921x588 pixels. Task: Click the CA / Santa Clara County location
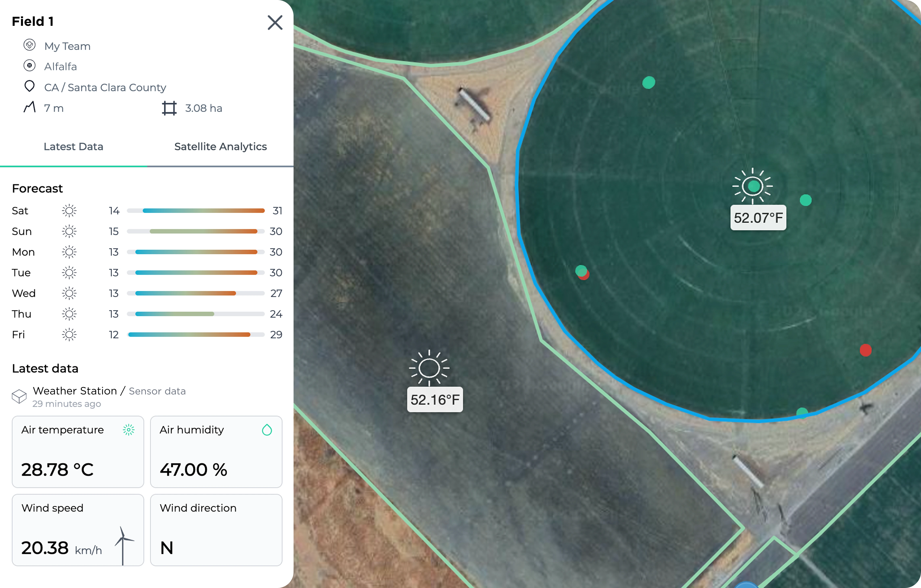[105, 87]
